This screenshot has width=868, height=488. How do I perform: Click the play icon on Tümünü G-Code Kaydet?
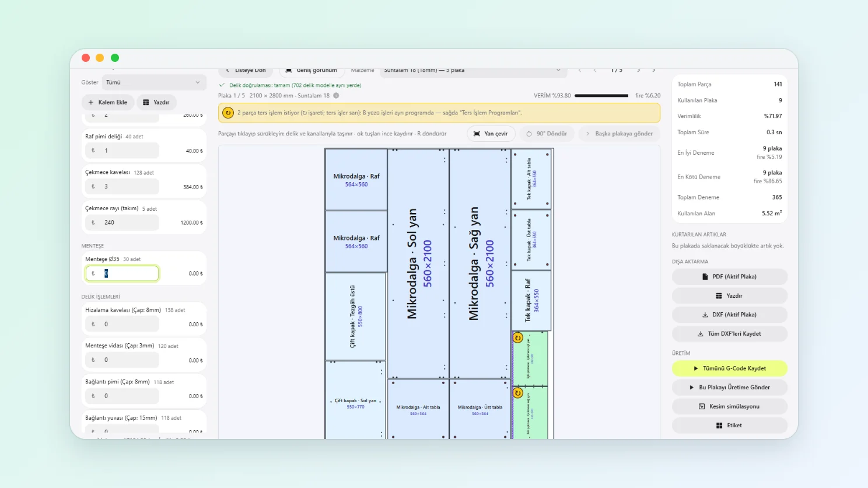coord(696,368)
